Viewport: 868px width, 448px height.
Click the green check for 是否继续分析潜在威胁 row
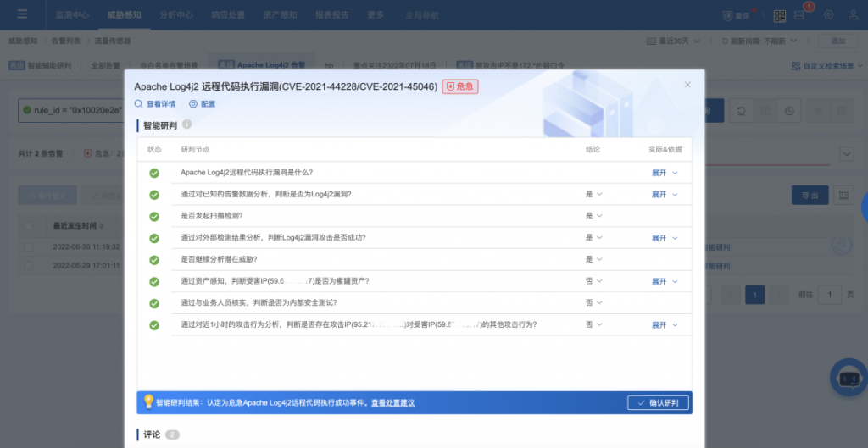point(154,260)
